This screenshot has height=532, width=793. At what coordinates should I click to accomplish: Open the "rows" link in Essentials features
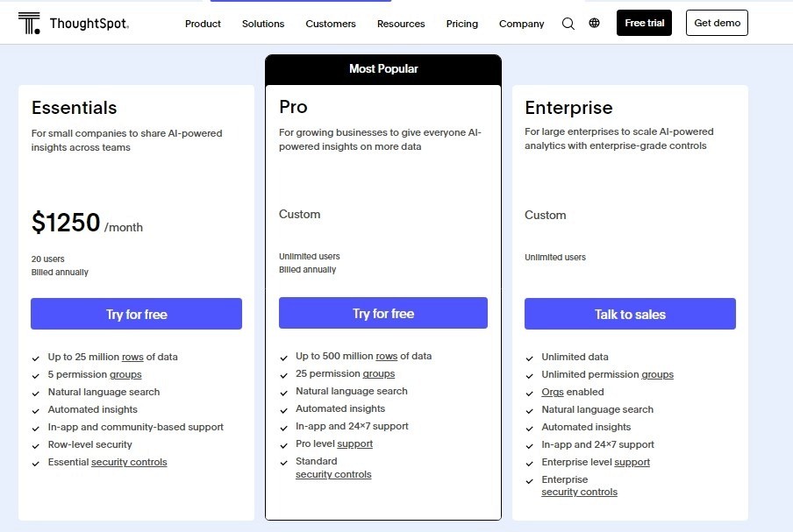click(x=132, y=357)
